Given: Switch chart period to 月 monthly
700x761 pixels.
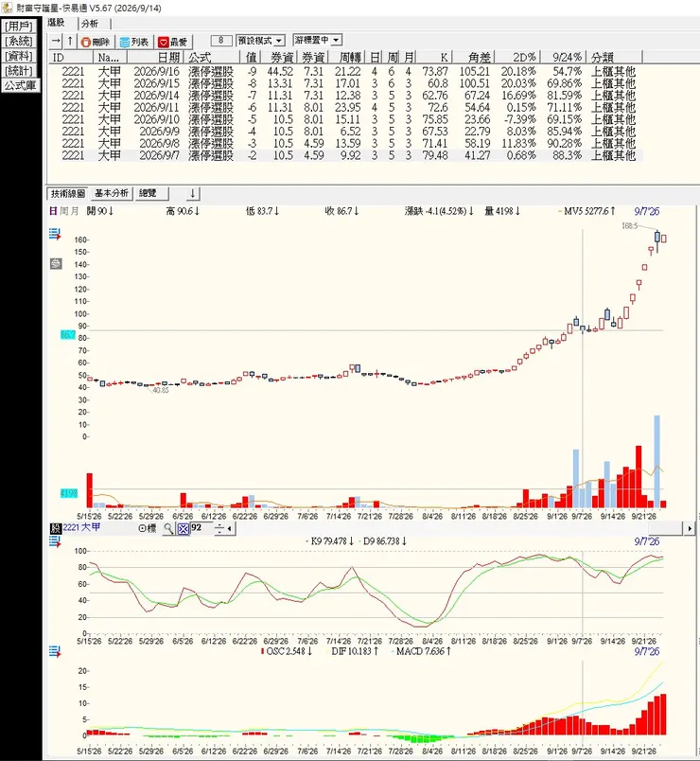Looking at the screenshot, I should (74, 211).
